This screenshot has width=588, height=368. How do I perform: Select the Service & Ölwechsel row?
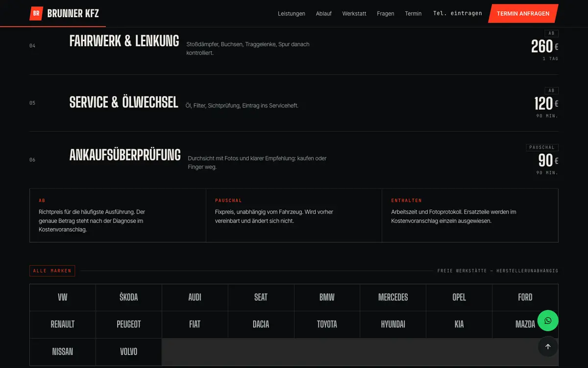(294, 103)
